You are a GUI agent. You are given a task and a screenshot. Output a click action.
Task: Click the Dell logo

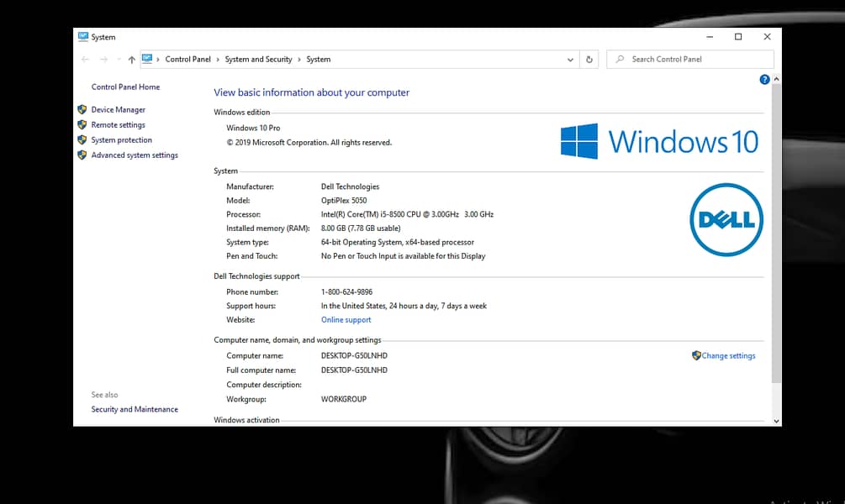coord(726,220)
